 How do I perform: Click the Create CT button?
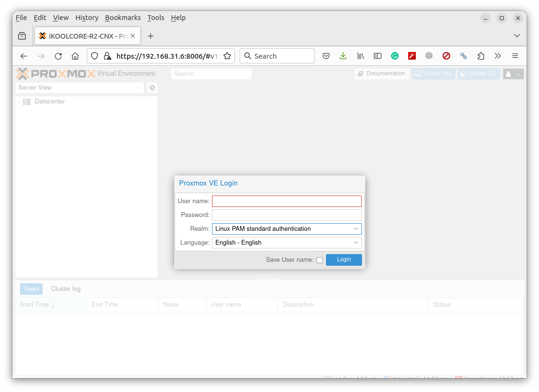click(x=478, y=74)
